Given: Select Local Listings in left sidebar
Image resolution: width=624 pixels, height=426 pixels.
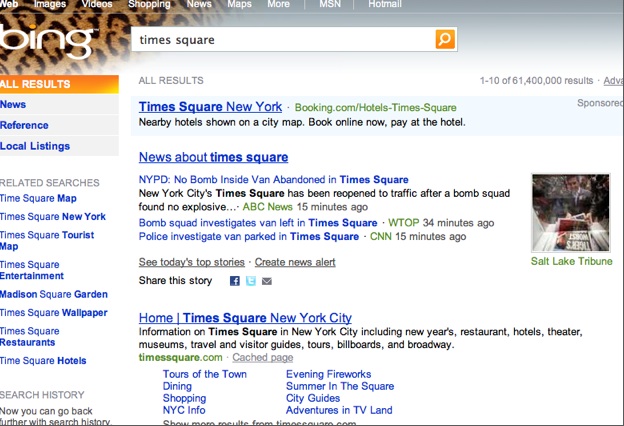Looking at the screenshot, I should point(35,146).
